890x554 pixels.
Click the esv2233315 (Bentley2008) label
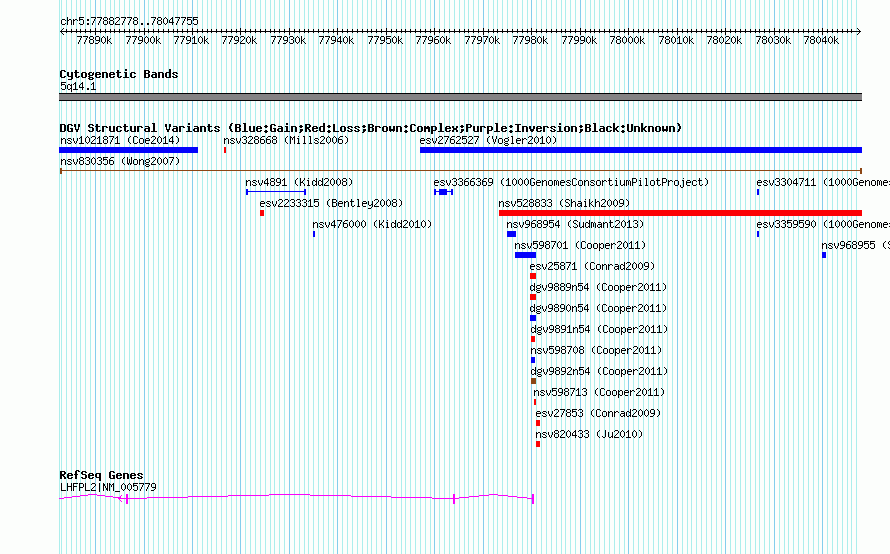(331, 203)
